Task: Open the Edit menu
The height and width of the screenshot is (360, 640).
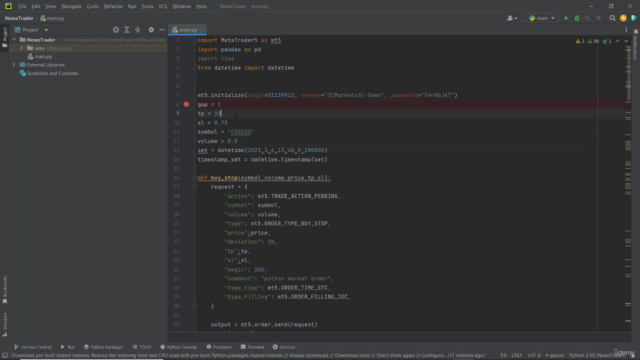Action: coord(36,6)
